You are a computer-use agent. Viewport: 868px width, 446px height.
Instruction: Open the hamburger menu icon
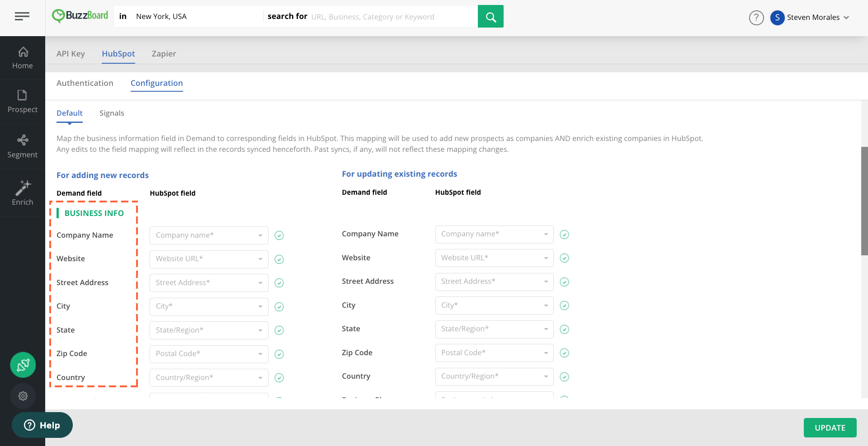(22, 17)
